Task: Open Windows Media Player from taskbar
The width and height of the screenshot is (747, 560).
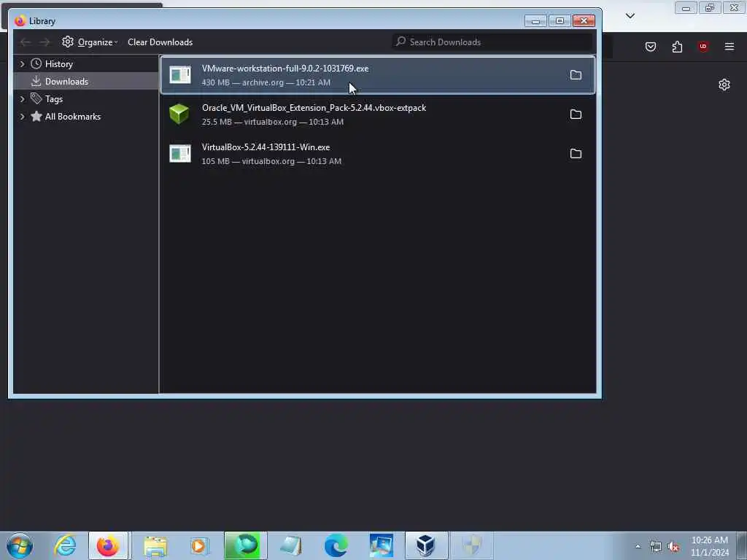Action: point(198,545)
